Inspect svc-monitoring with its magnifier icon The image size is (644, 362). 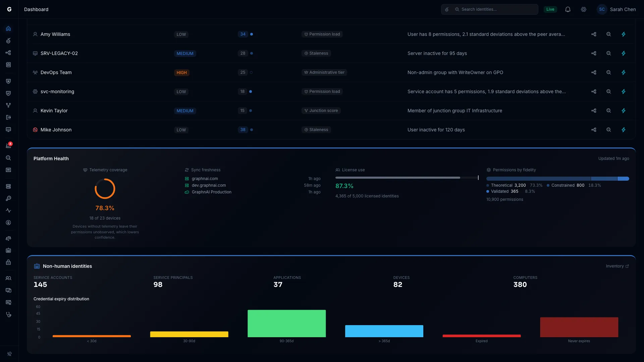[608, 92]
